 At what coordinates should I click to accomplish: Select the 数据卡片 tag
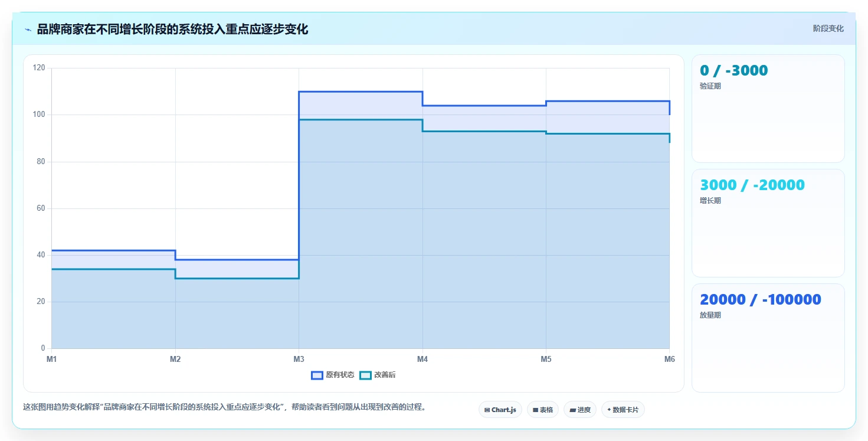coord(623,410)
